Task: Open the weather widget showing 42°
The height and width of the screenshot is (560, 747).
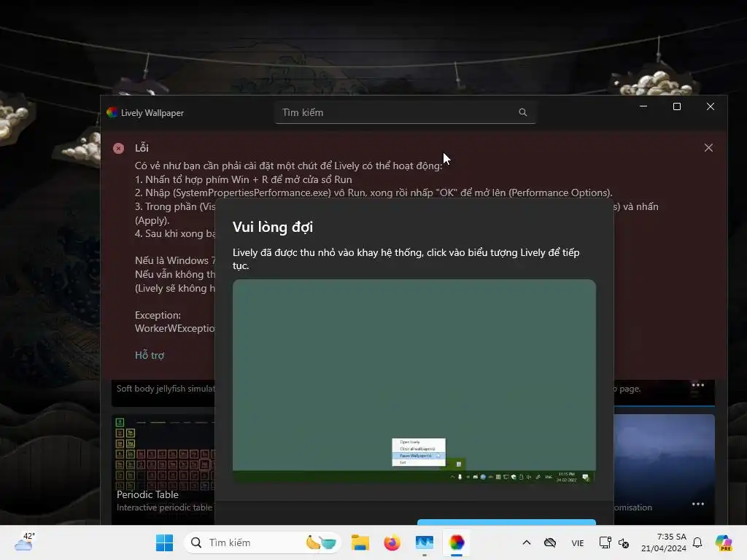Action: click(x=24, y=542)
